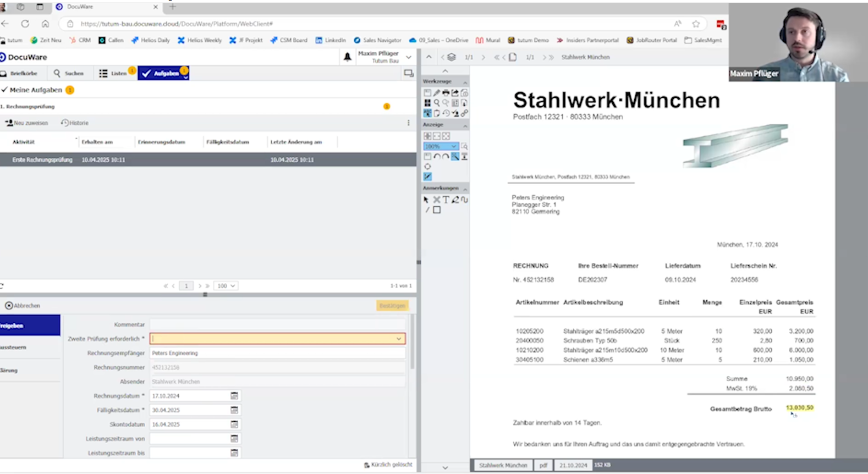Click the Neu zuweisen button
The width and height of the screenshot is (868, 474).
click(27, 123)
